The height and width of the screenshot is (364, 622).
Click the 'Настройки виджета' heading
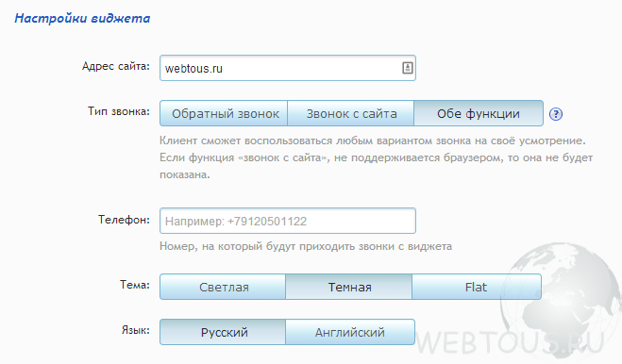tap(82, 18)
